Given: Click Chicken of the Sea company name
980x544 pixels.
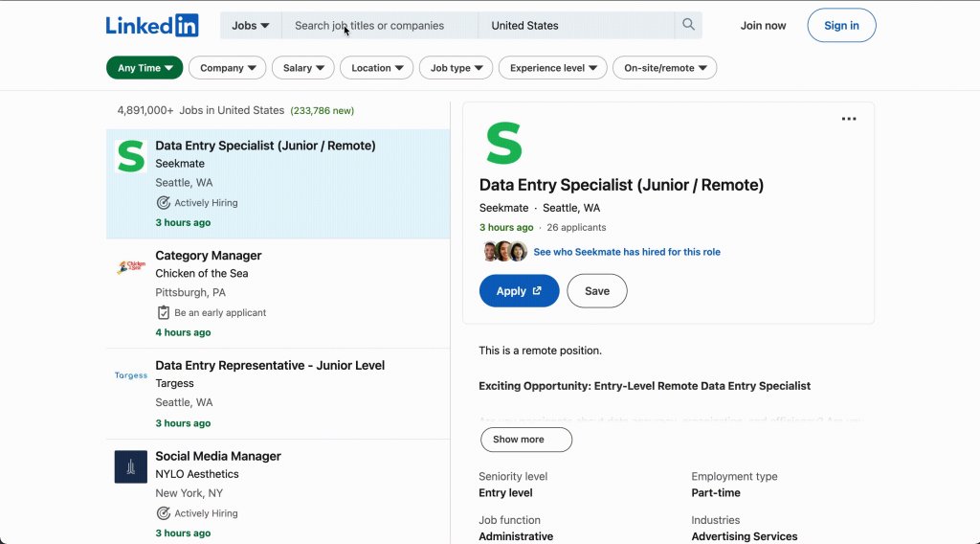Looking at the screenshot, I should [202, 273].
